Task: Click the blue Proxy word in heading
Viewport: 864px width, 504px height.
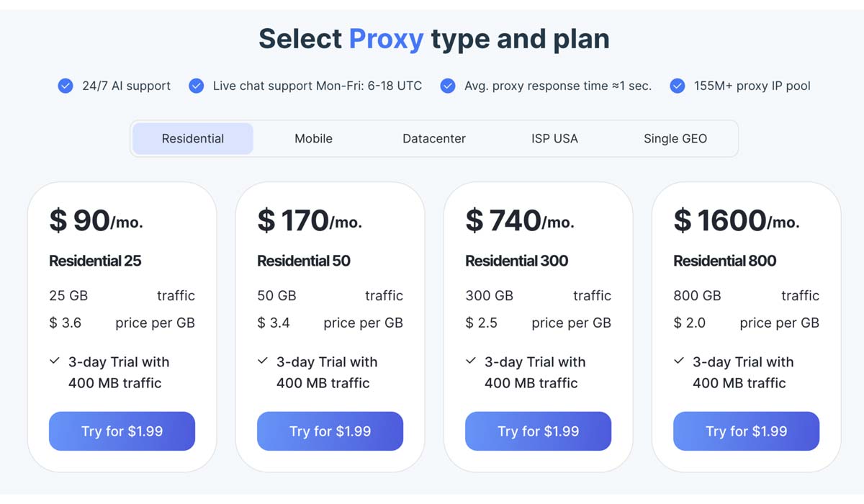Action: tap(386, 39)
